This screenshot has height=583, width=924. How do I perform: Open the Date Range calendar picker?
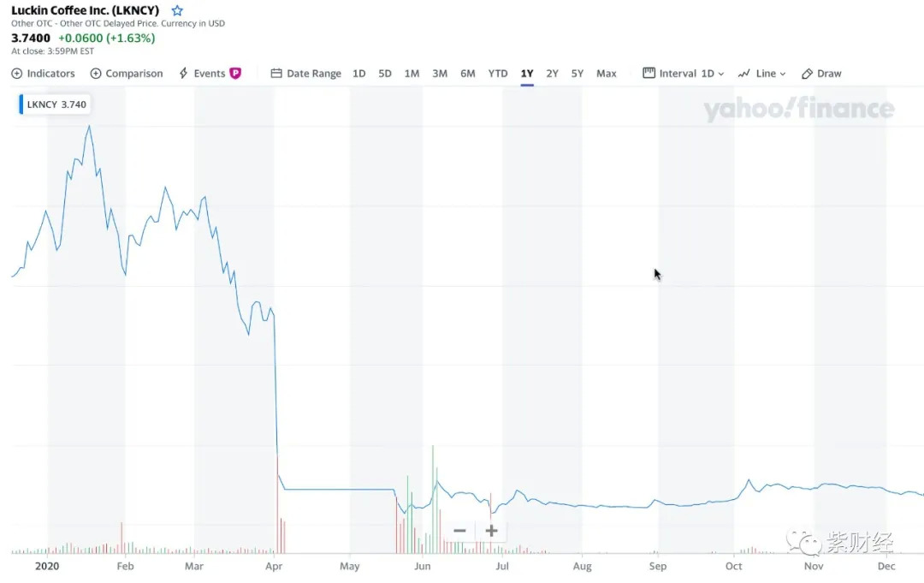pos(305,74)
